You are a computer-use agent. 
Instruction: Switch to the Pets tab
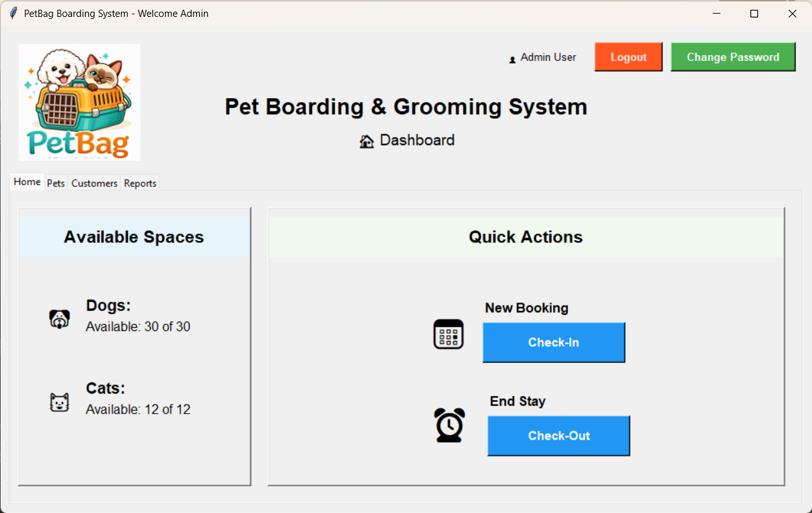[56, 183]
